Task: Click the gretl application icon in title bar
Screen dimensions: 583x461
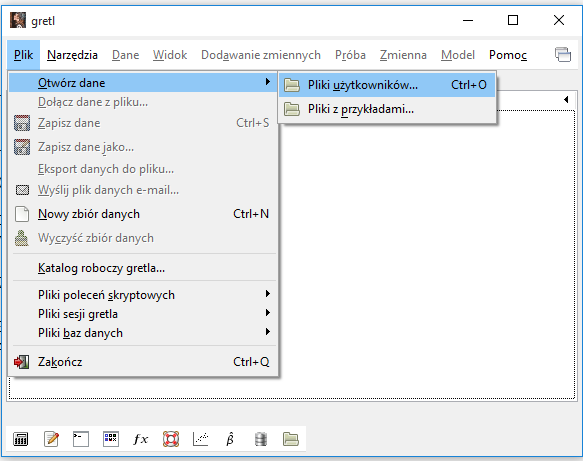Action: tap(18, 20)
